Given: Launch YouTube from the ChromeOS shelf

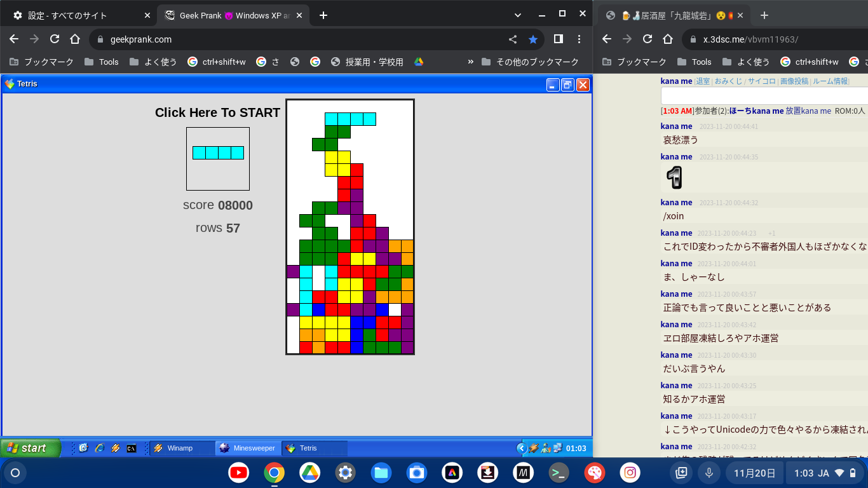Looking at the screenshot, I should coord(239,473).
